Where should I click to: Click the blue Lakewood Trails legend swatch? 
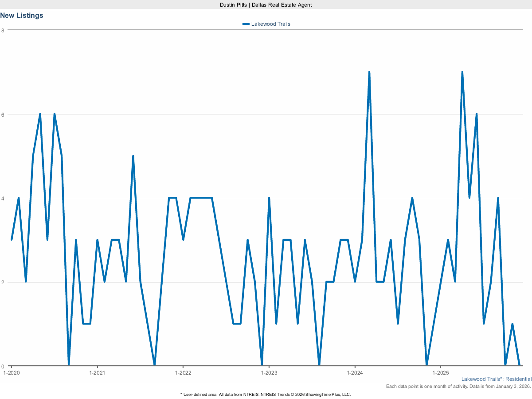[x=246, y=24]
